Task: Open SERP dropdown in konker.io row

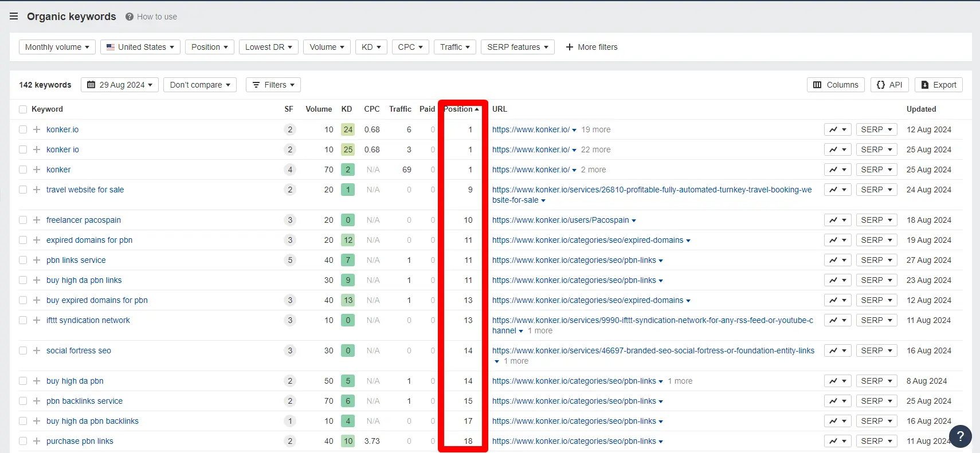Action: (x=876, y=129)
